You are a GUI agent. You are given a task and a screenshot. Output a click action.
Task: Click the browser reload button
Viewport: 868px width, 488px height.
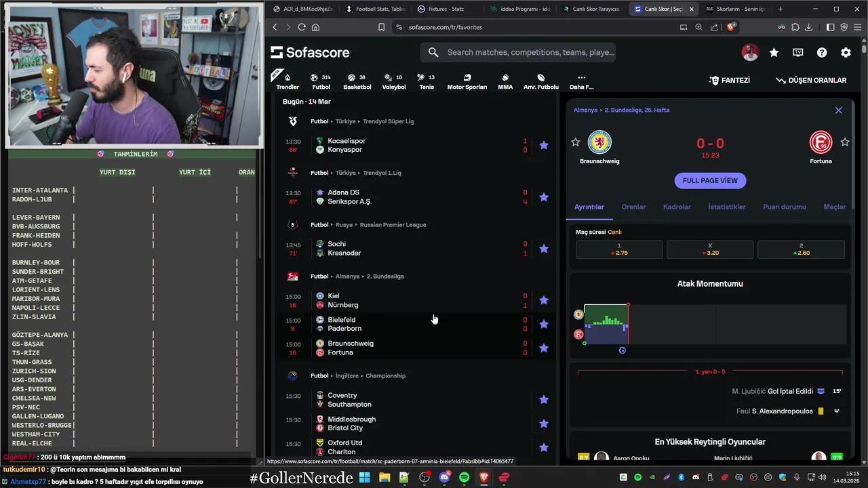click(x=302, y=27)
